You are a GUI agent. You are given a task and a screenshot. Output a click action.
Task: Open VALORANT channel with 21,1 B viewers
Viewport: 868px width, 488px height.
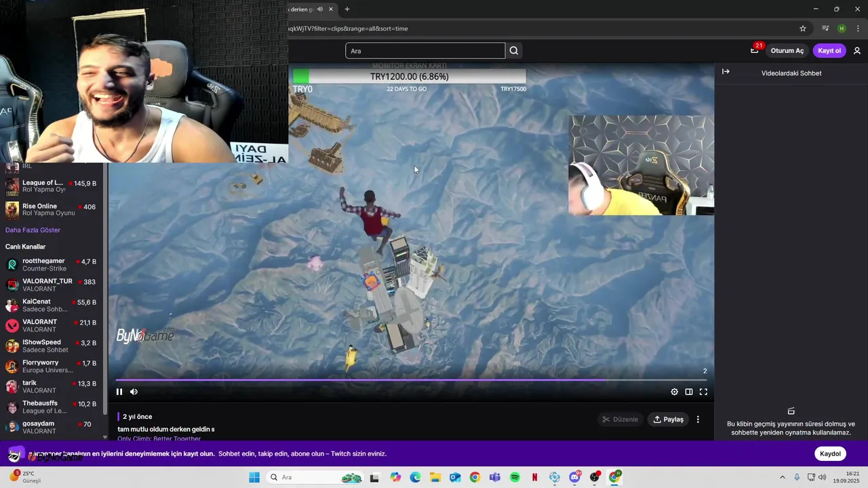tap(52, 325)
